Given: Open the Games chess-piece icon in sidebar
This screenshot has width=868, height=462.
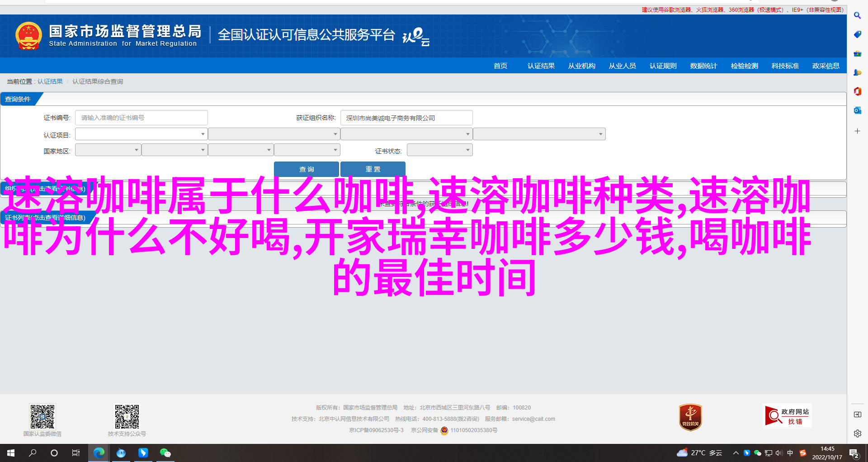Looking at the screenshot, I should [x=857, y=72].
